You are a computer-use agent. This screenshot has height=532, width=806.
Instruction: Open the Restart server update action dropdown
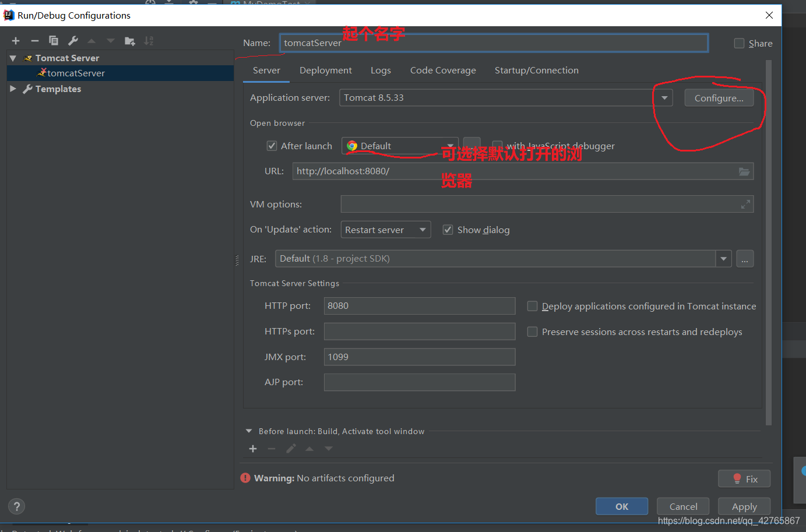423,230
